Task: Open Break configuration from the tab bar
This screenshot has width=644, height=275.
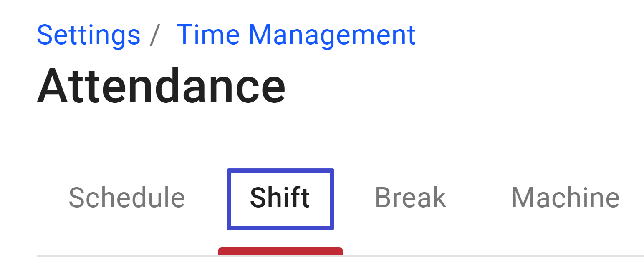Action: click(410, 197)
